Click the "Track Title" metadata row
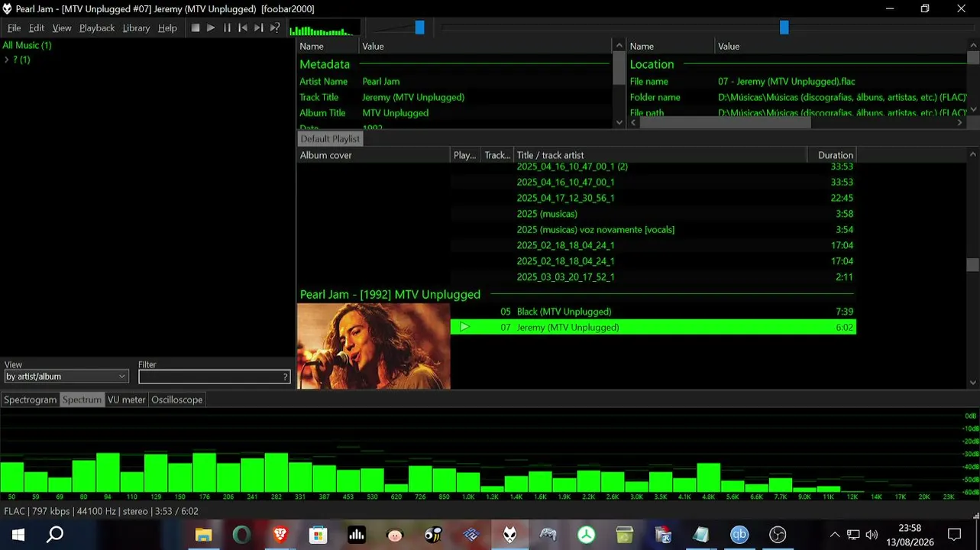The height and width of the screenshot is (550, 980). click(x=454, y=97)
